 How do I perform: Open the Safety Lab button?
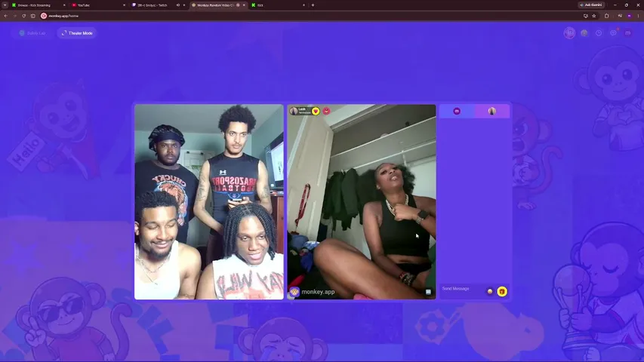pos(32,33)
